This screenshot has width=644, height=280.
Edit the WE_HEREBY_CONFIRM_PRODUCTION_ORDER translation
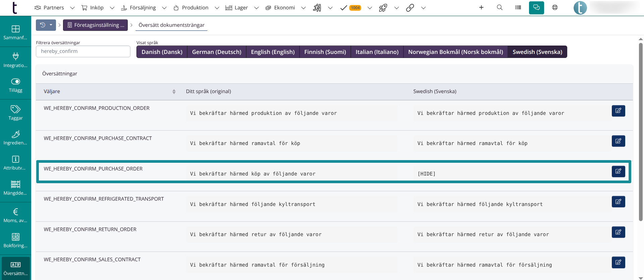click(x=618, y=111)
